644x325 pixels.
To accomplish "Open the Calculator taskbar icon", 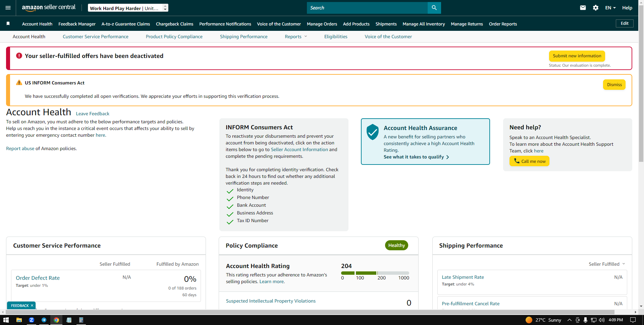I will tap(81, 320).
